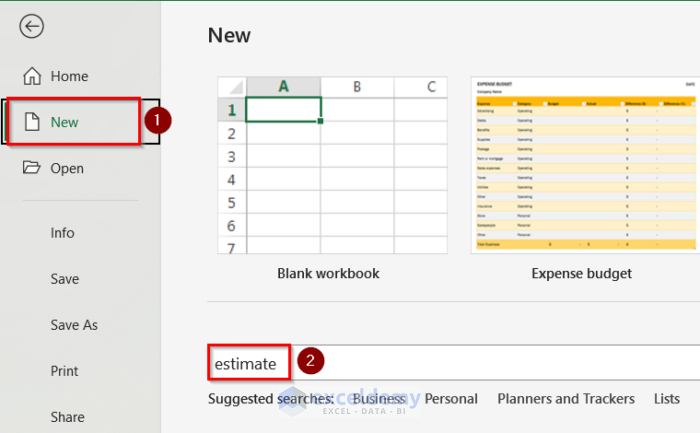Click the Open label in the sidebar
The height and width of the screenshot is (433, 700).
(x=67, y=168)
